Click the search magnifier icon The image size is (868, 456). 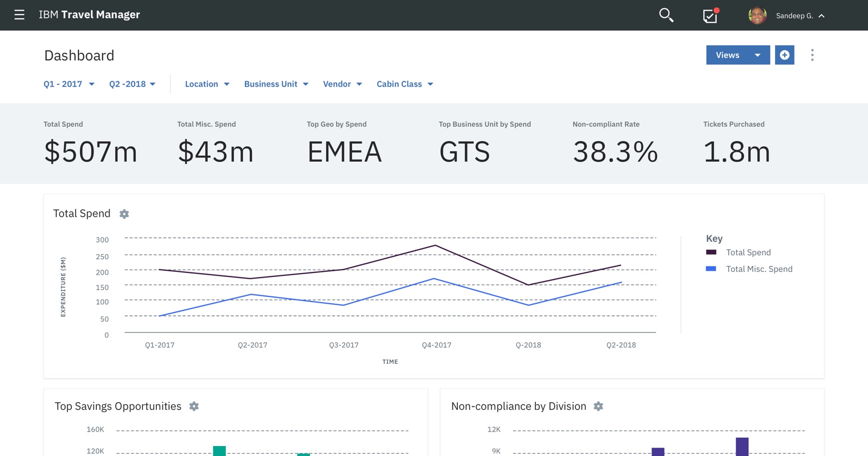pos(666,15)
